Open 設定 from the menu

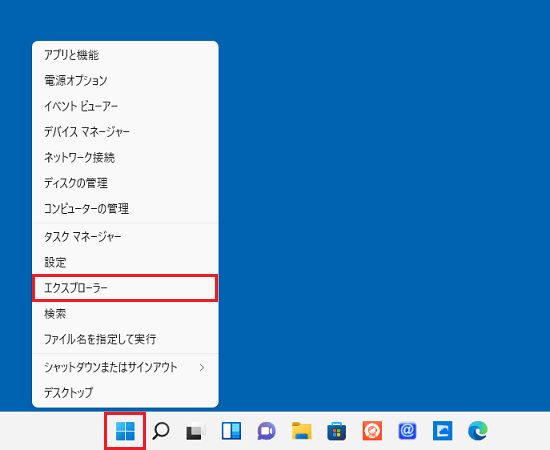point(125,262)
